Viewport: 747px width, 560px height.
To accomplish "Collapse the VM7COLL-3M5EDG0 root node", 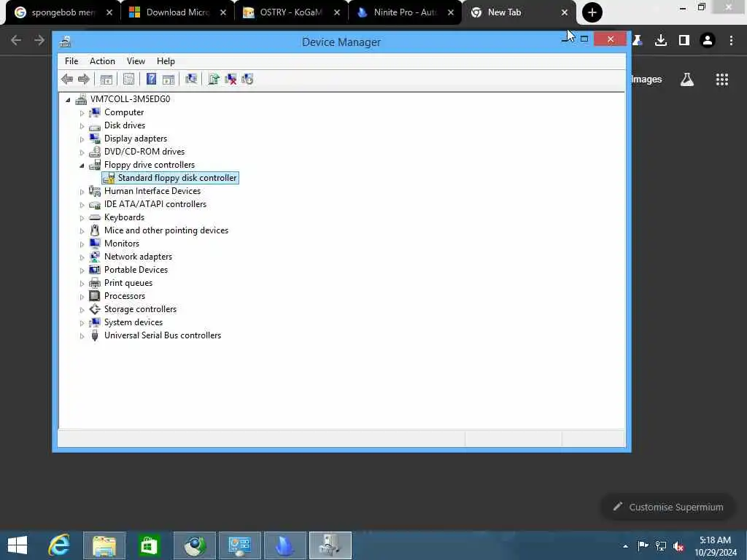I will (x=68, y=99).
